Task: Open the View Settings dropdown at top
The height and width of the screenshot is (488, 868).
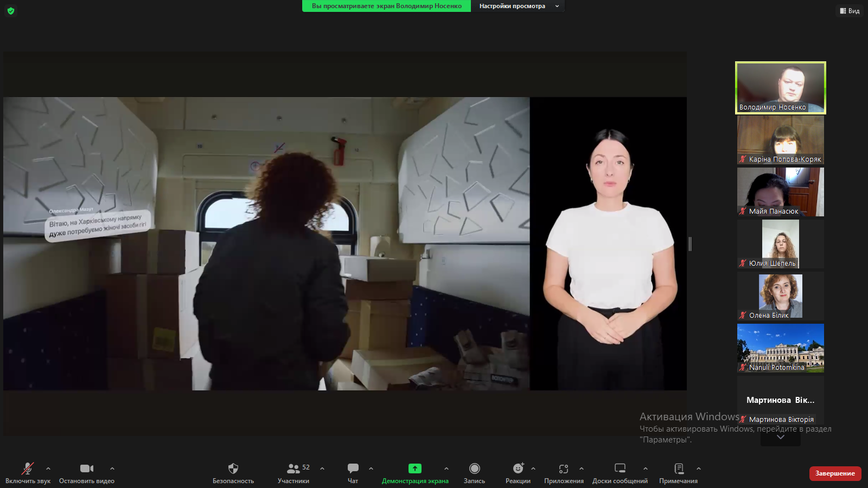Action: tap(518, 6)
